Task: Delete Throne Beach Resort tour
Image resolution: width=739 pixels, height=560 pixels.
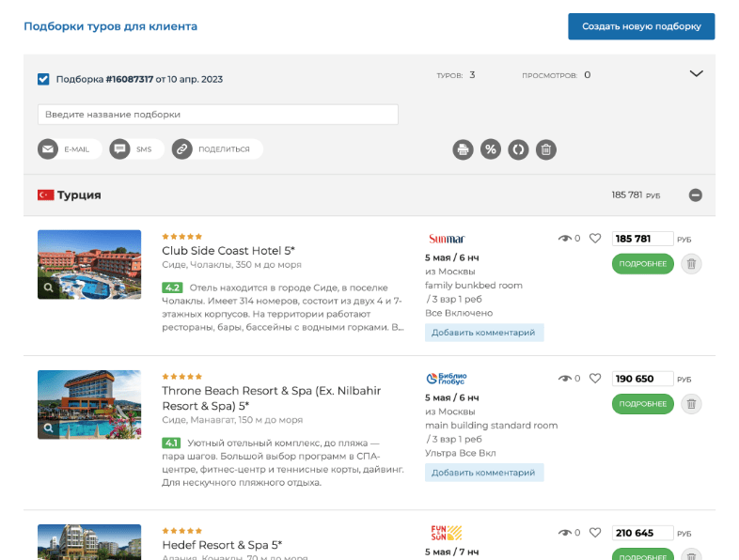Action: click(691, 404)
